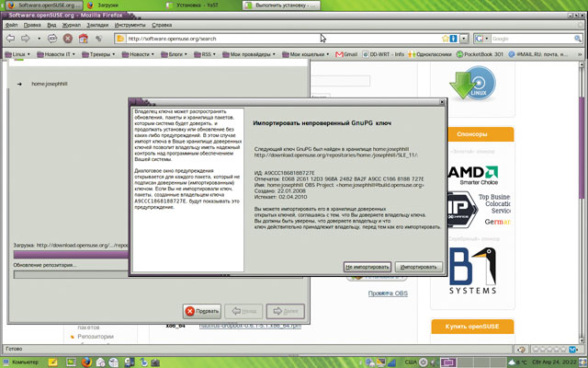Expand Блоги bookmarks folder
This screenshot has height=368, width=588.
pyautogui.click(x=174, y=54)
